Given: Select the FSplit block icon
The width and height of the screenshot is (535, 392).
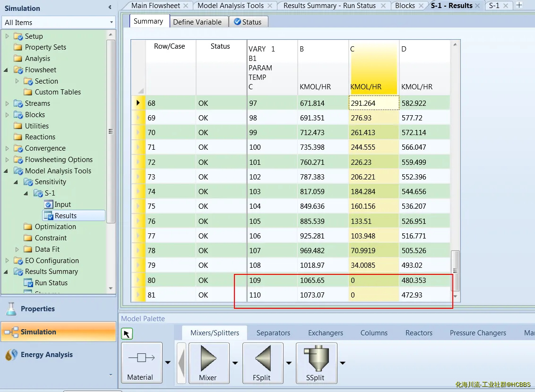Looking at the screenshot, I should [262, 358].
